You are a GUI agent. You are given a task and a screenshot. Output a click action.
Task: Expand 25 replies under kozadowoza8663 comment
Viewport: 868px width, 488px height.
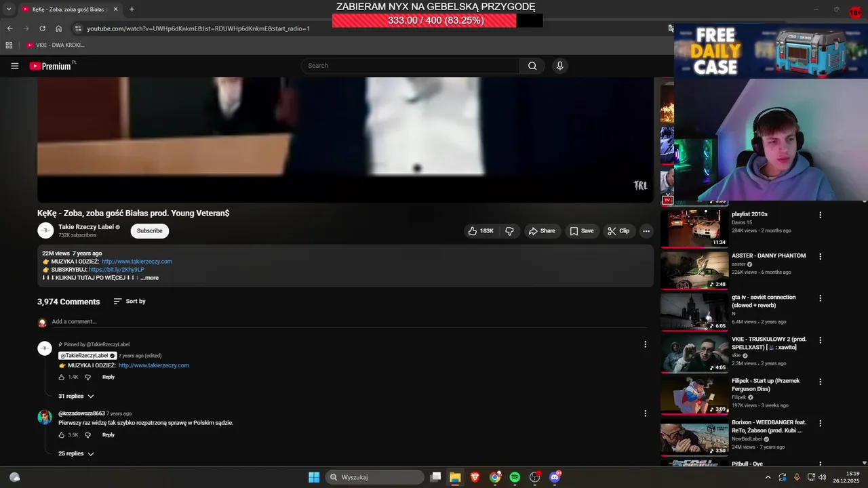(x=76, y=454)
